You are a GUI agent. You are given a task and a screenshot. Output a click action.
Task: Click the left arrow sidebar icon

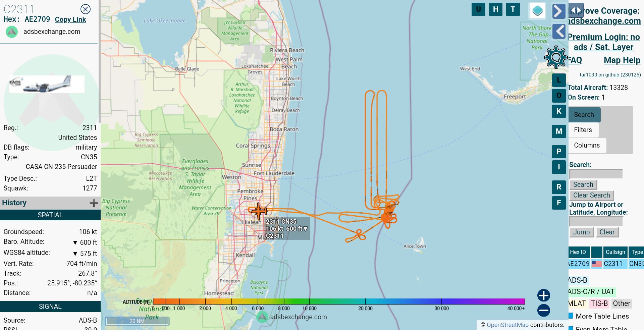click(x=559, y=32)
